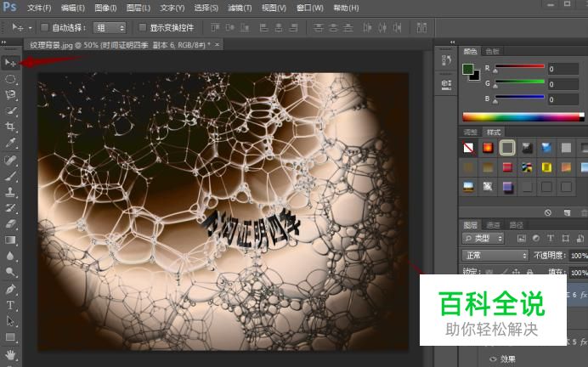The image size is (588, 367).
Task: Toggle the pixel layer filter
Action: coord(521,239)
